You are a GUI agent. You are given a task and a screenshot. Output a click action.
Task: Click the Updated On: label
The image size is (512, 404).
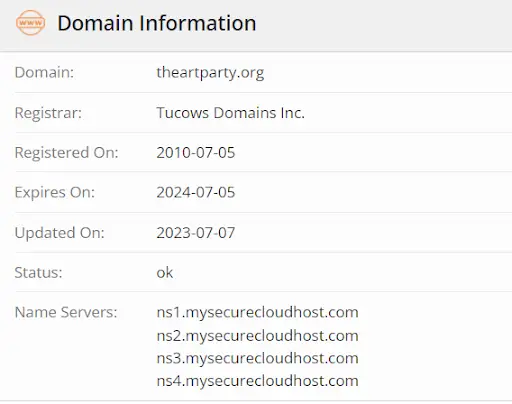click(x=59, y=233)
